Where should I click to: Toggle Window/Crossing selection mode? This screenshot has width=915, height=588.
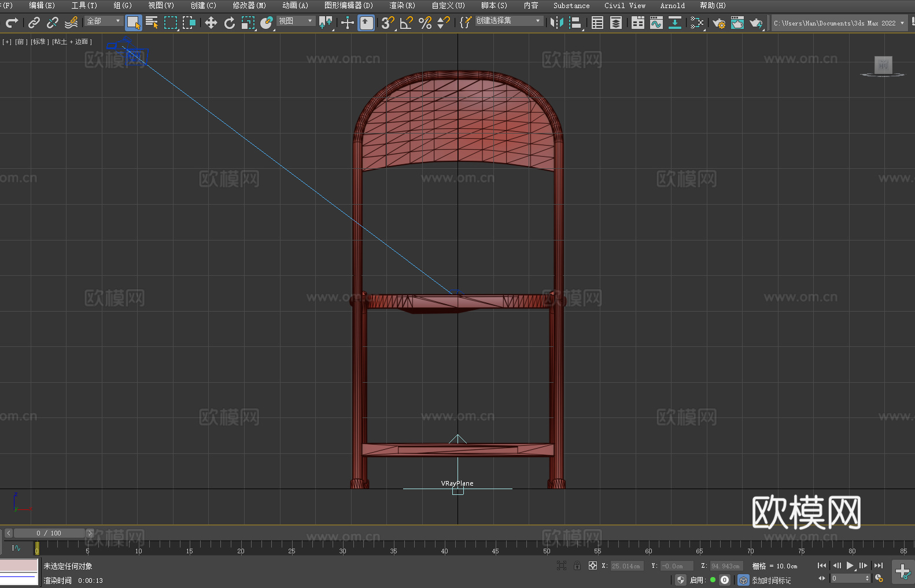click(189, 23)
